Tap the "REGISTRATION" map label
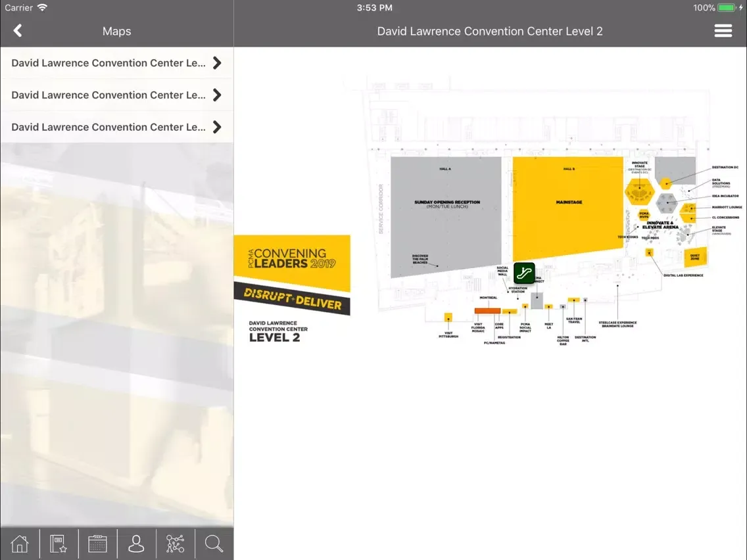 pyautogui.click(x=509, y=337)
